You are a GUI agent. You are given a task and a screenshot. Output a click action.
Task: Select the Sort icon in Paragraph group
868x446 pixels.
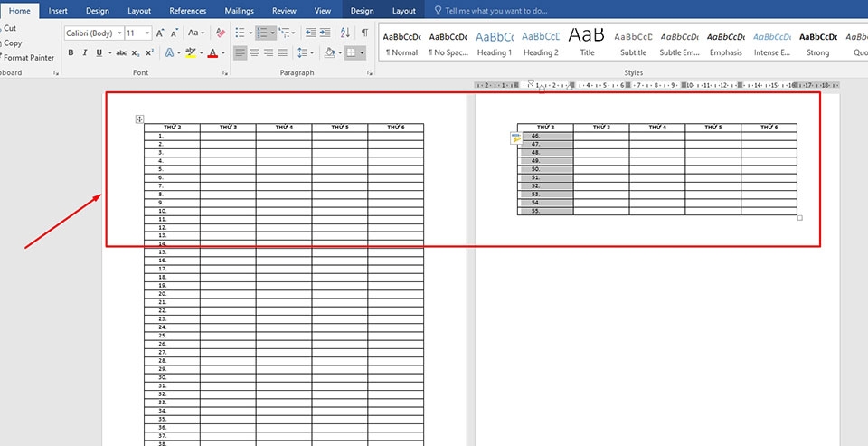[344, 33]
